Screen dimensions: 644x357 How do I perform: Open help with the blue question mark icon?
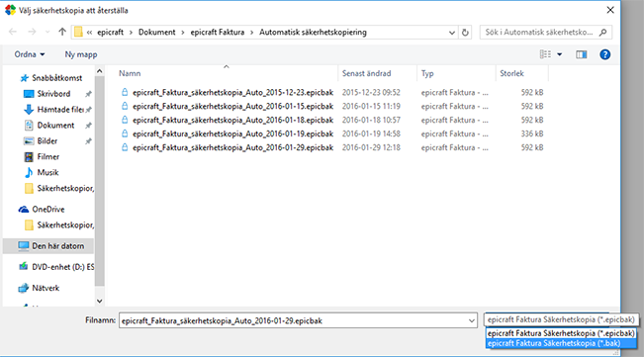point(604,54)
